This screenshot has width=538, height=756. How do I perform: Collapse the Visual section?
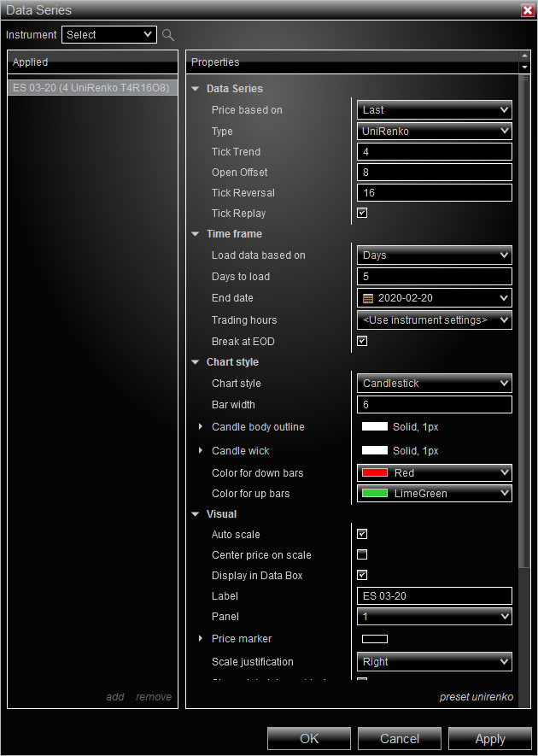(196, 514)
